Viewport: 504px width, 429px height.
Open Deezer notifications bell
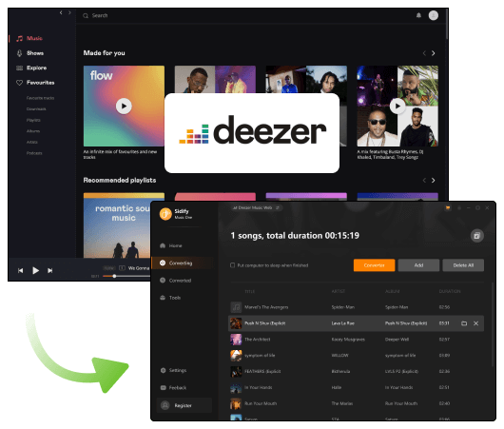(x=418, y=15)
